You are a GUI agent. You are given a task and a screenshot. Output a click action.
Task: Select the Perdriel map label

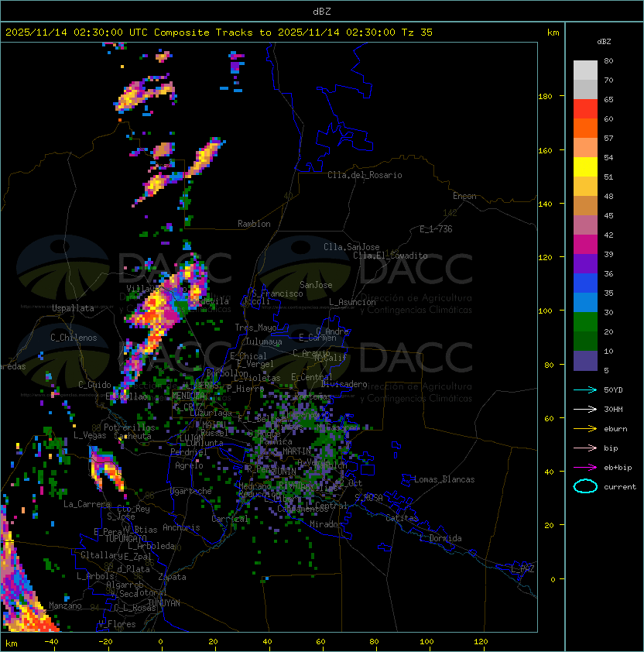[x=189, y=452]
